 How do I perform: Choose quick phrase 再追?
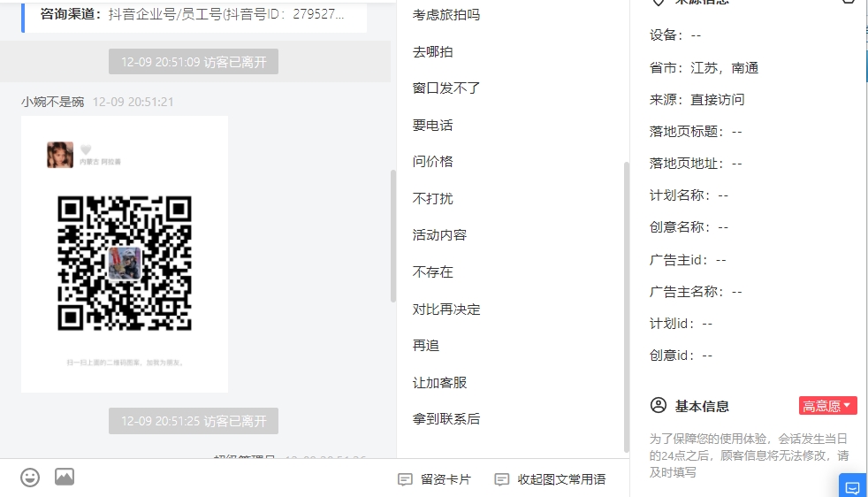pos(426,345)
